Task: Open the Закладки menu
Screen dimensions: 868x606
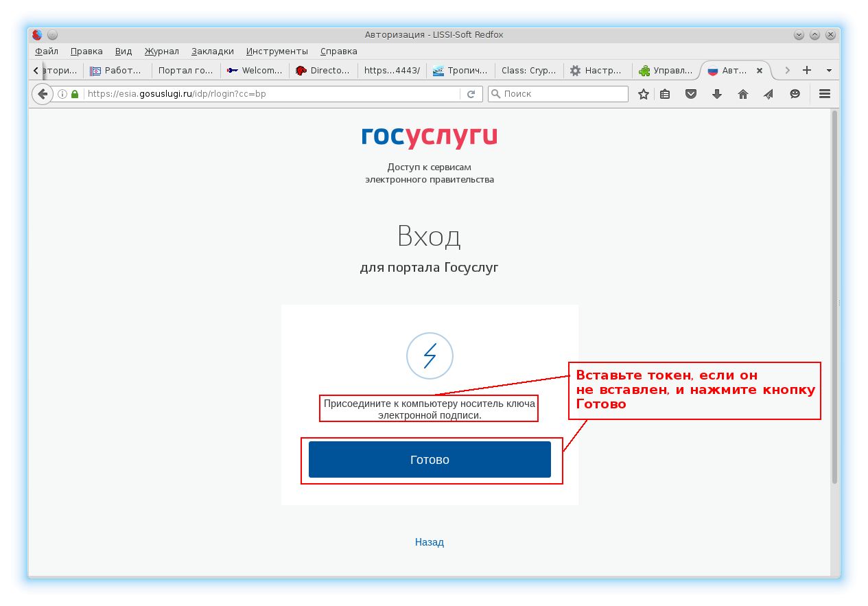Action: pyautogui.click(x=212, y=51)
